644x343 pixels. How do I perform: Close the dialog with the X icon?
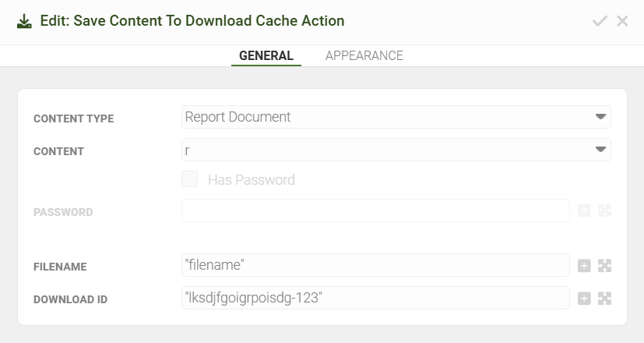point(622,21)
